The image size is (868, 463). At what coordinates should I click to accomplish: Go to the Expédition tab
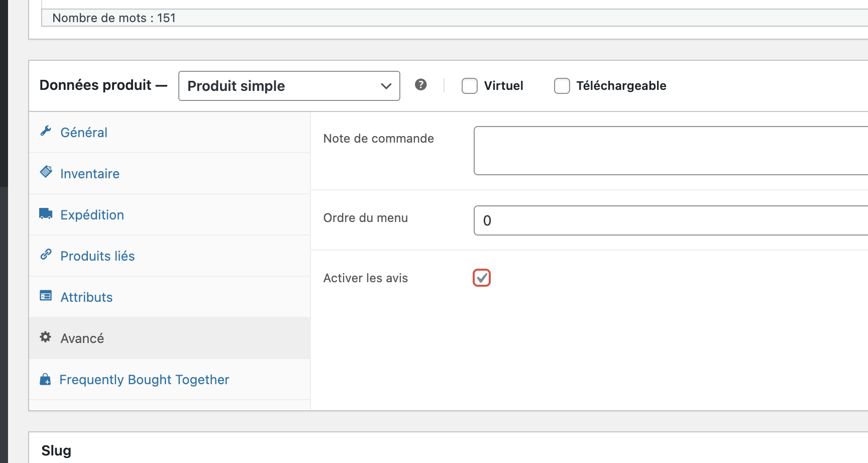92,215
